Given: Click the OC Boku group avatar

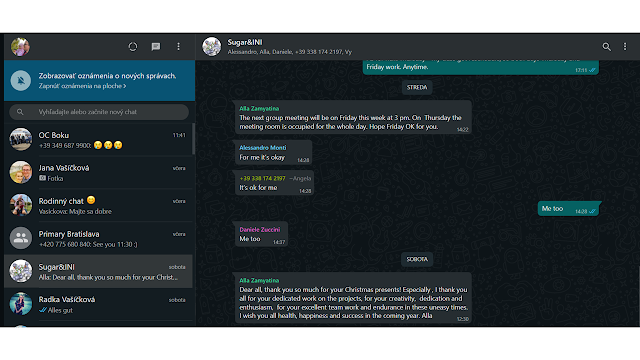Looking at the screenshot, I should [20, 139].
